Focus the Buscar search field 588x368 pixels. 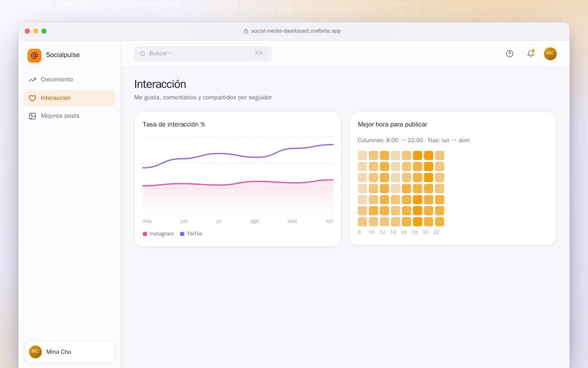tap(203, 53)
